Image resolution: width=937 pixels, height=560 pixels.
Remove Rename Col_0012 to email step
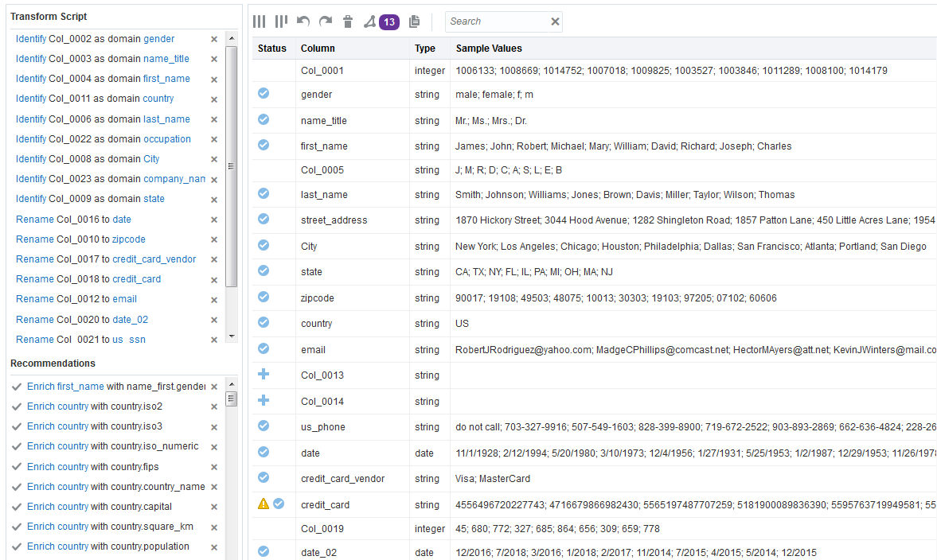214,300
